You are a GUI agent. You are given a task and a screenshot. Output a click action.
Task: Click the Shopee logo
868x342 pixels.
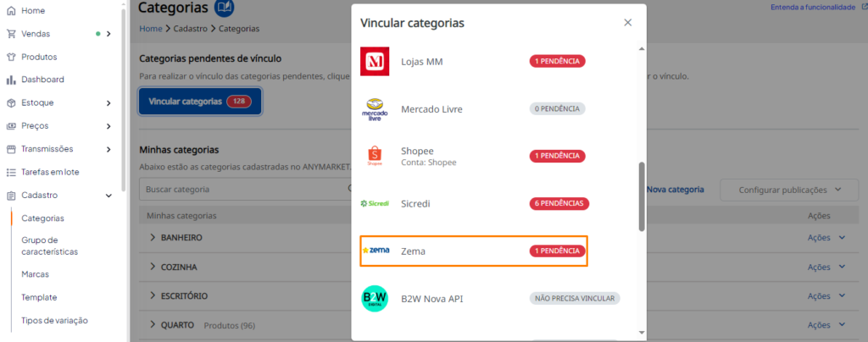pyautogui.click(x=375, y=156)
